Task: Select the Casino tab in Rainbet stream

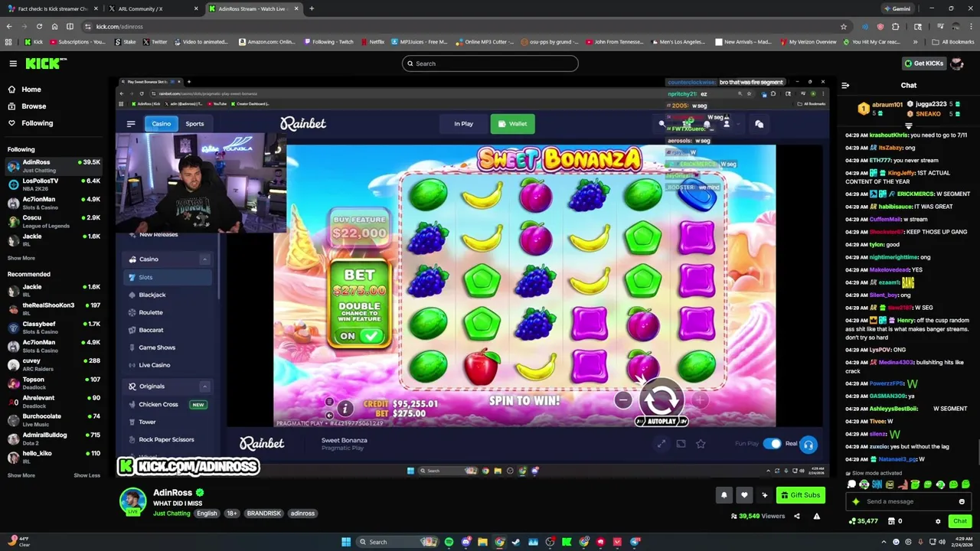Action: 161,123
